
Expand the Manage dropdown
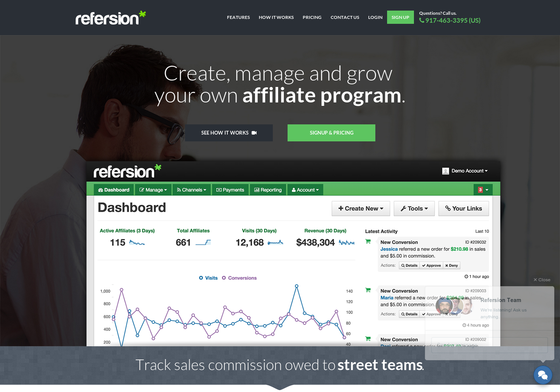click(153, 190)
